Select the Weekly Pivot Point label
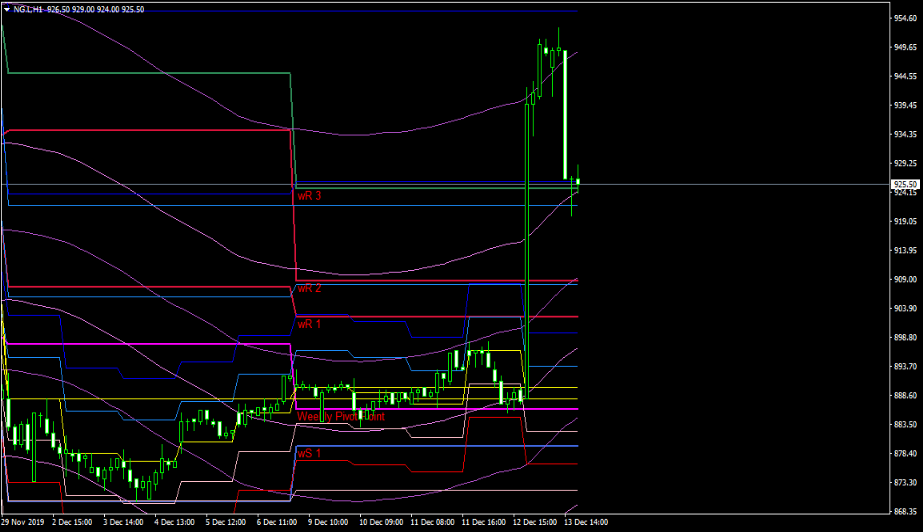This screenshot has width=923, height=532. tap(341, 414)
